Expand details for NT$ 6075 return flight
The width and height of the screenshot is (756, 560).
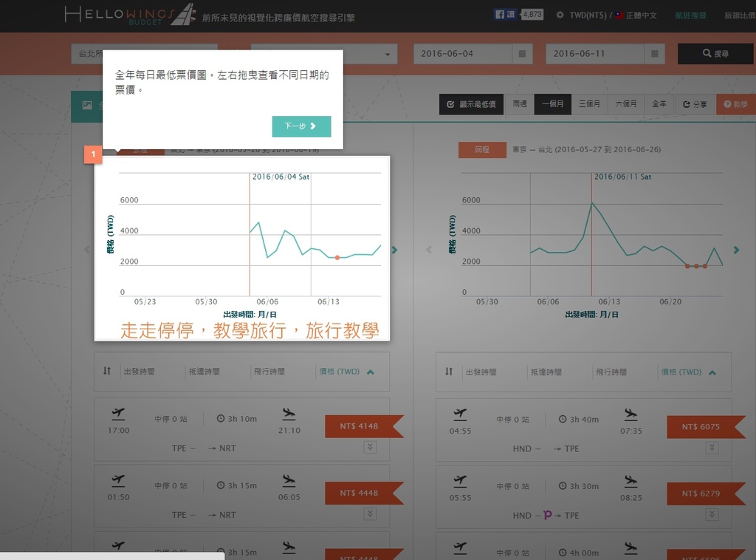click(712, 447)
